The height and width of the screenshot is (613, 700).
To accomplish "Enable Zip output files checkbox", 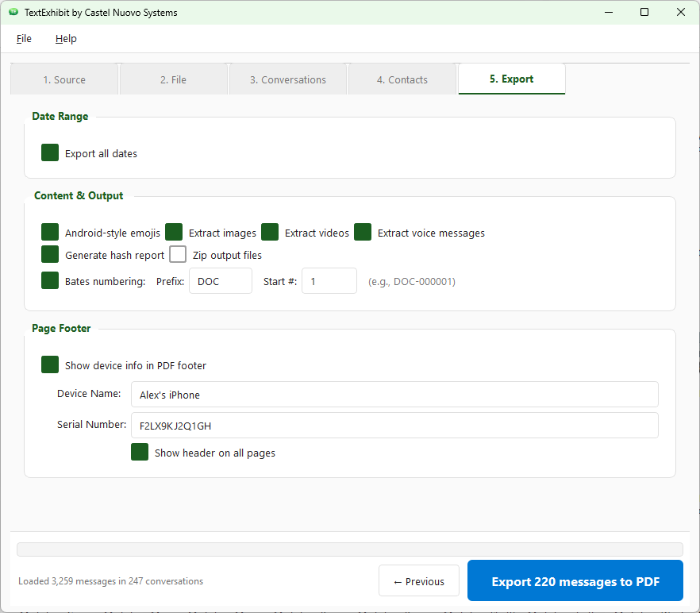I will [x=178, y=254].
